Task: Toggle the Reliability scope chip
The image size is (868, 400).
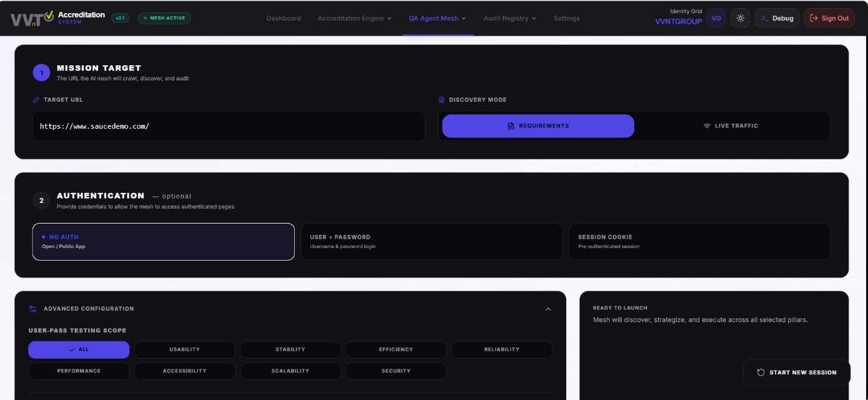Action: tap(502, 350)
